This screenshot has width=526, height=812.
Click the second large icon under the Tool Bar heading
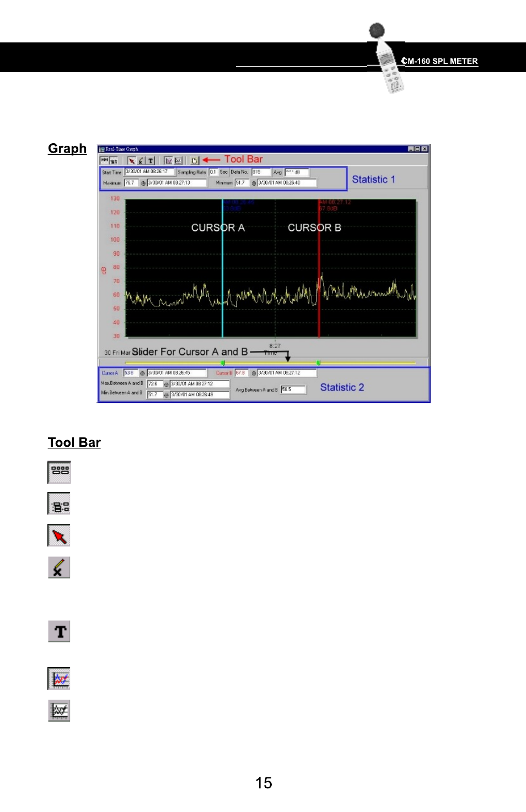[x=59, y=504]
